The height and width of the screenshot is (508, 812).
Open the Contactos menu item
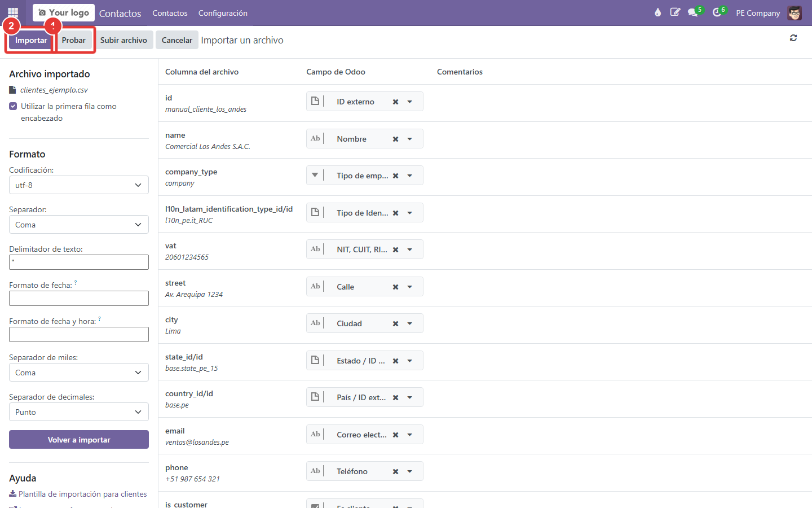[x=170, y=13]
